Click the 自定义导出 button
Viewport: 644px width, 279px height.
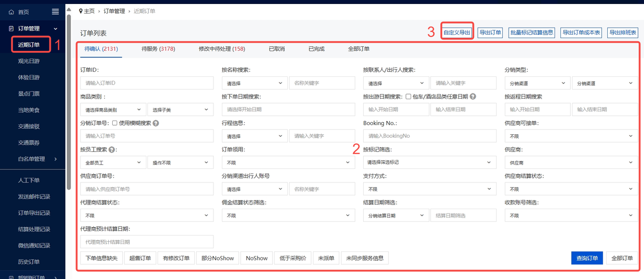[457, 33]
